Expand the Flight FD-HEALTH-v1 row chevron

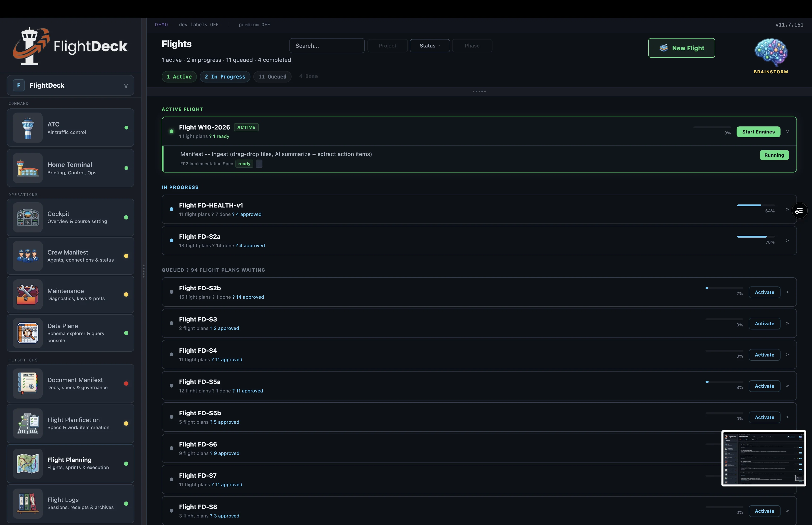(787, 209)
